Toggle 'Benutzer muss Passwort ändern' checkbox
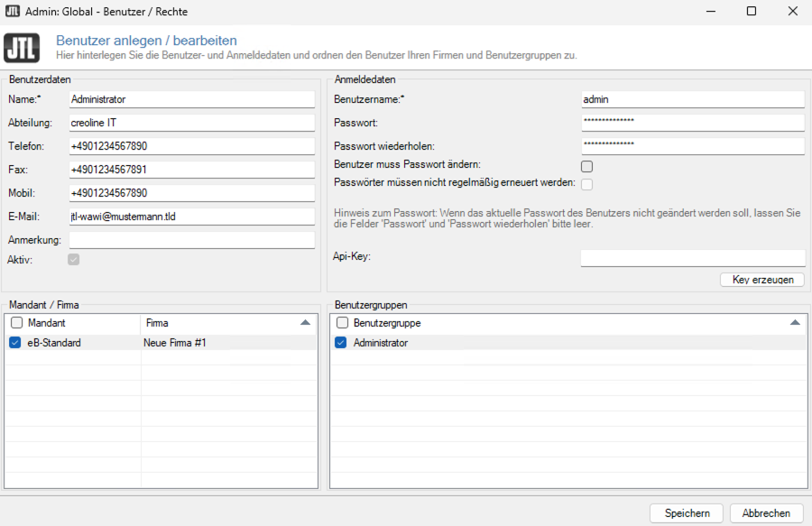Image resolution: width=812 pixels, height=526 pixels. (586, 166)
